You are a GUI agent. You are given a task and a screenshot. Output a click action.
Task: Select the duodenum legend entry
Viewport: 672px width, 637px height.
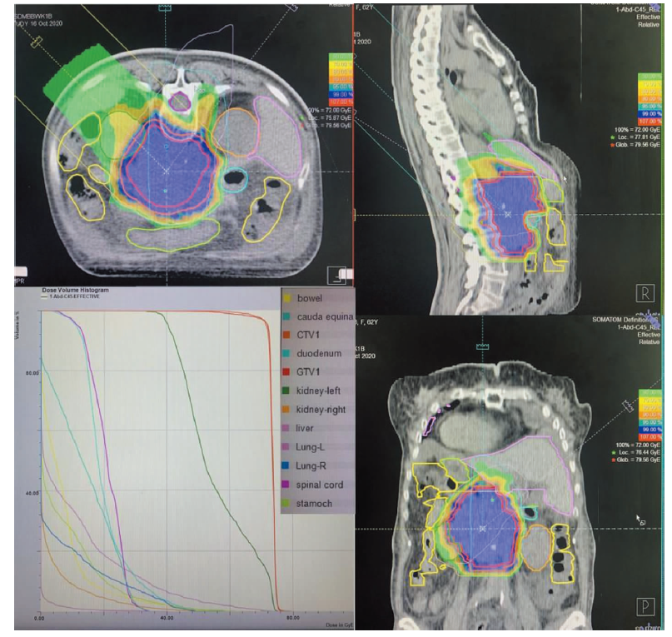tap(320, 353)
